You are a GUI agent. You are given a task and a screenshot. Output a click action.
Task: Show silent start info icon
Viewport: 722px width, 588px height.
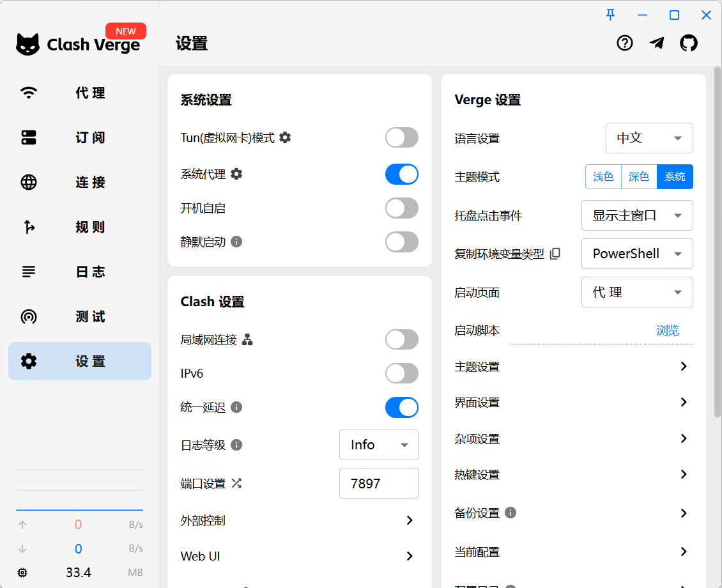(x=236, y=242)
